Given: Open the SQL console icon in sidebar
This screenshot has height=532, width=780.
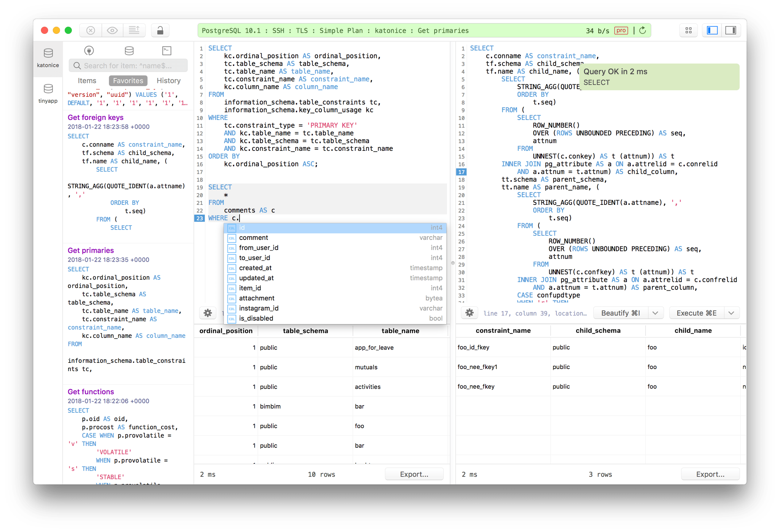Looking at the screenshot, I should (166, 50).
